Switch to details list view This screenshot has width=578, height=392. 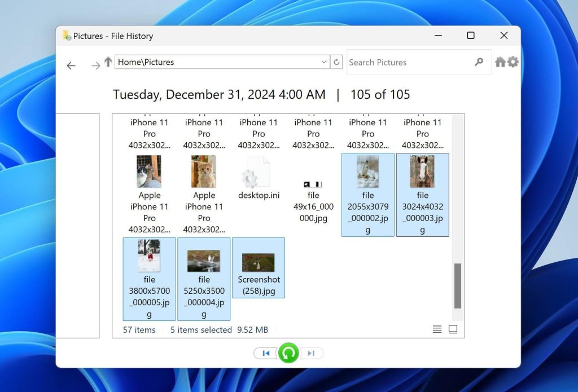tap(437, 329)
